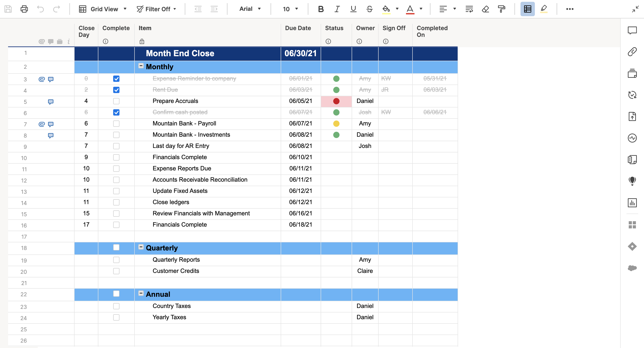Click the Print icon in toolbar
Screen dimensions: 644x348
pyautogui.click(x=24, y=9)
